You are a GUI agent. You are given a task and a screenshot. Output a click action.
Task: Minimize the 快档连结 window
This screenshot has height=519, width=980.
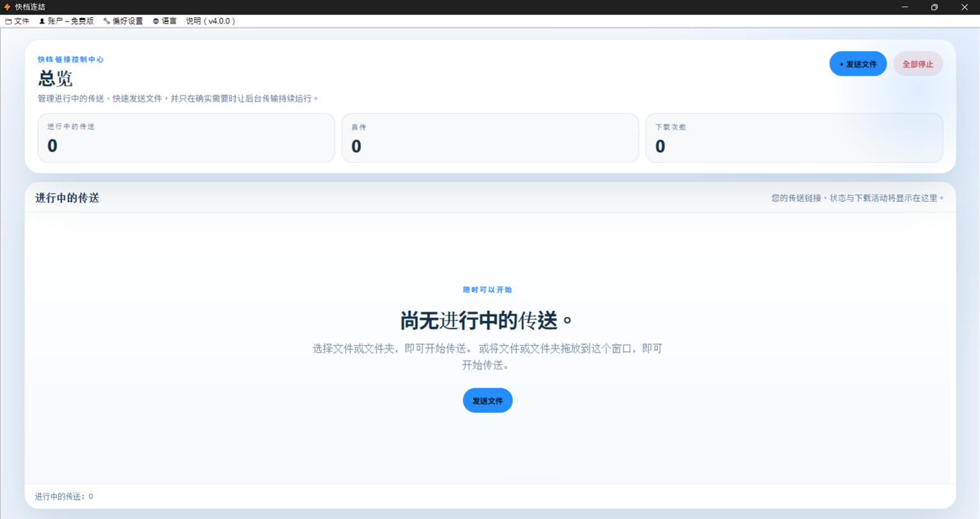coord(905,7)
